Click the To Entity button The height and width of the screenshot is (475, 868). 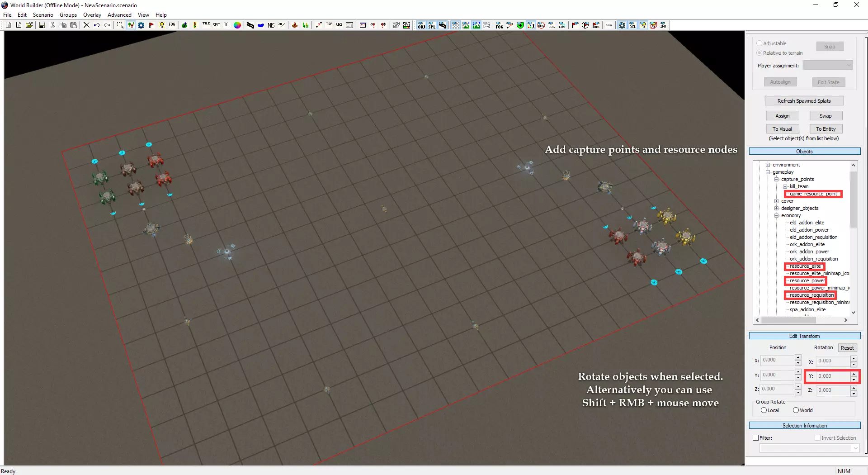click(826, 129)
